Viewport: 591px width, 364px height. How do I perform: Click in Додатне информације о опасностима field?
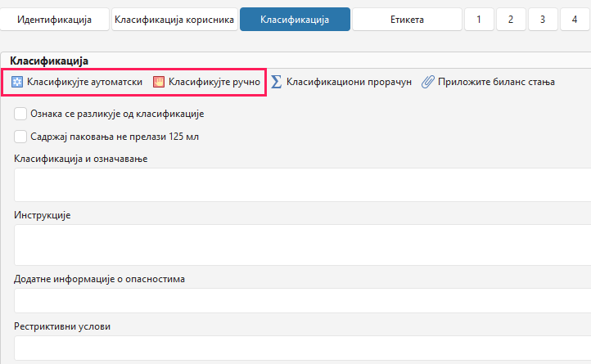[x=302, y=300]
